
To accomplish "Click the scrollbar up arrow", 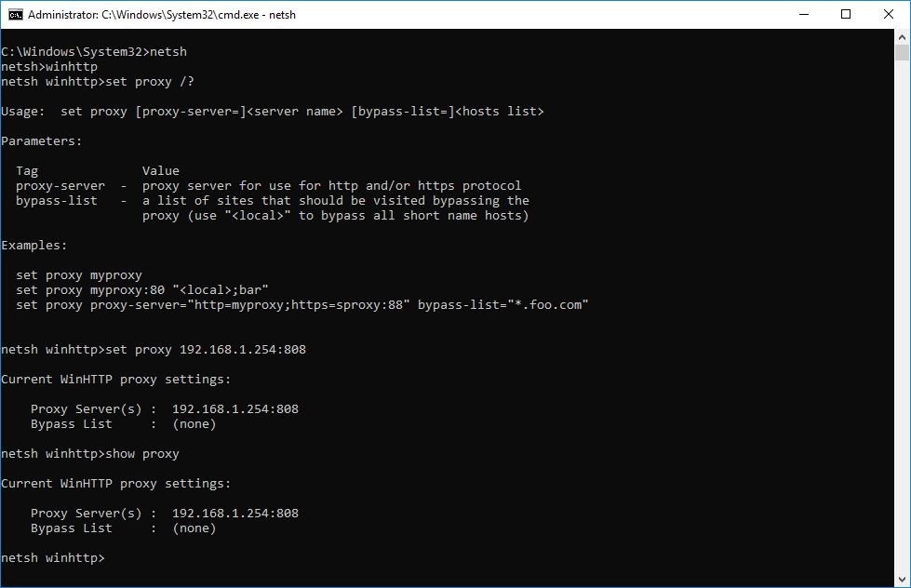I will coord(901,37).
